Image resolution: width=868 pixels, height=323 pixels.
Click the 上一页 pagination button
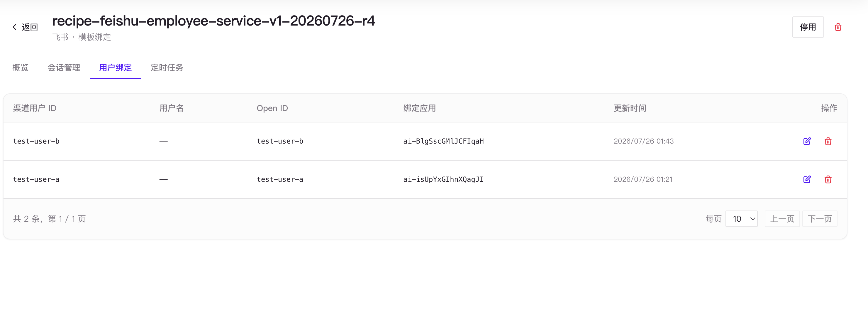tap(782, 219)
